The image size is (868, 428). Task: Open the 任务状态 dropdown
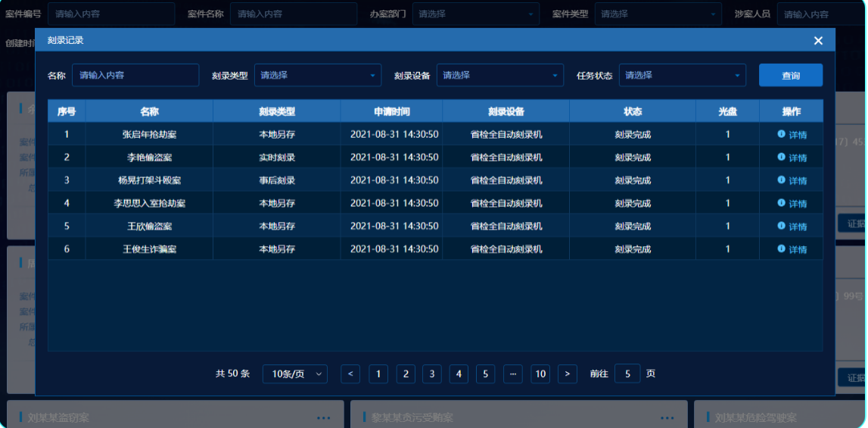(x=682, y=75)
